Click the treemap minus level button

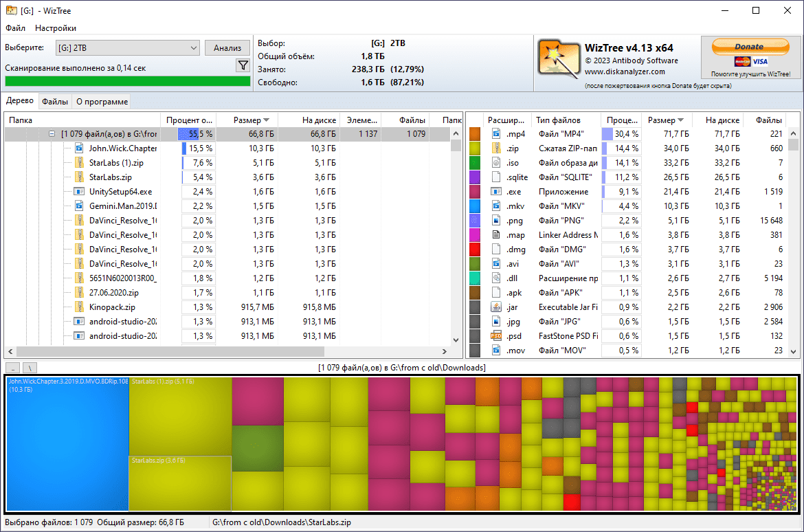(13, 368)
